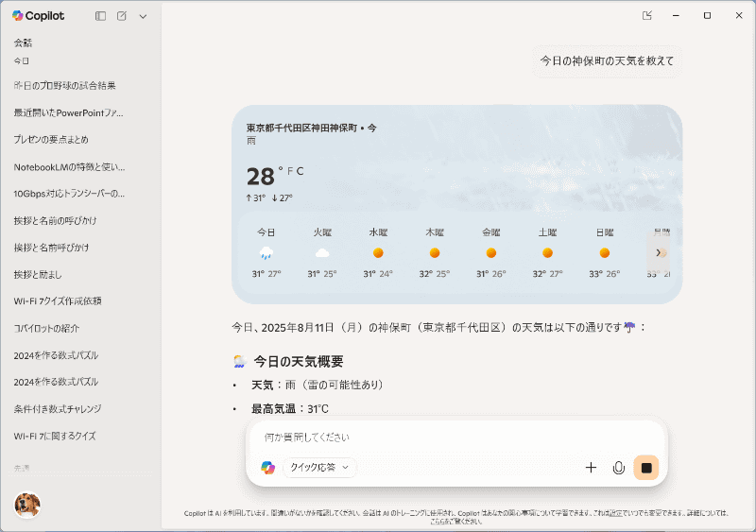This screenshot has width=756, height=532.
Task: Click the 最高気温：31℃ bullet line
Action: coord(290,409)
